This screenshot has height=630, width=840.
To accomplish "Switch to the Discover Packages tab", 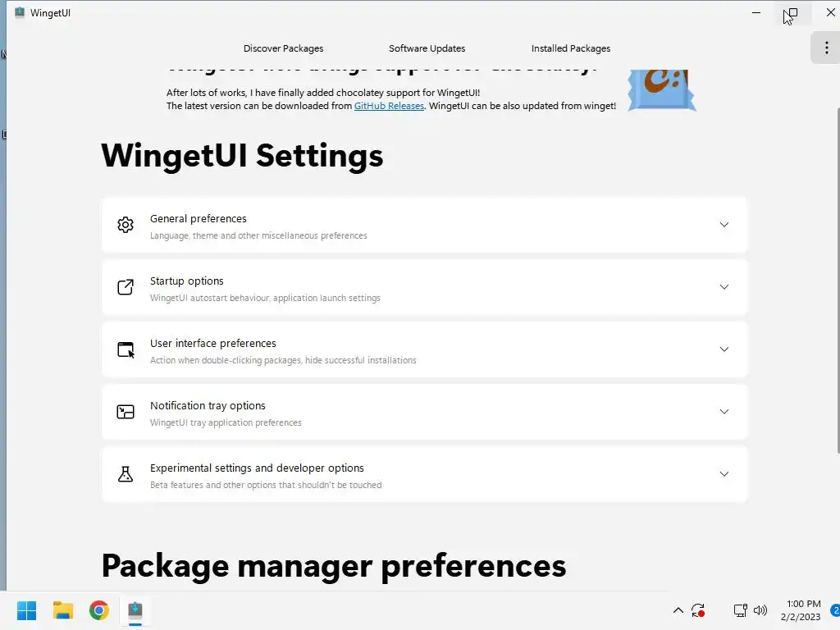I will (283, 48).
